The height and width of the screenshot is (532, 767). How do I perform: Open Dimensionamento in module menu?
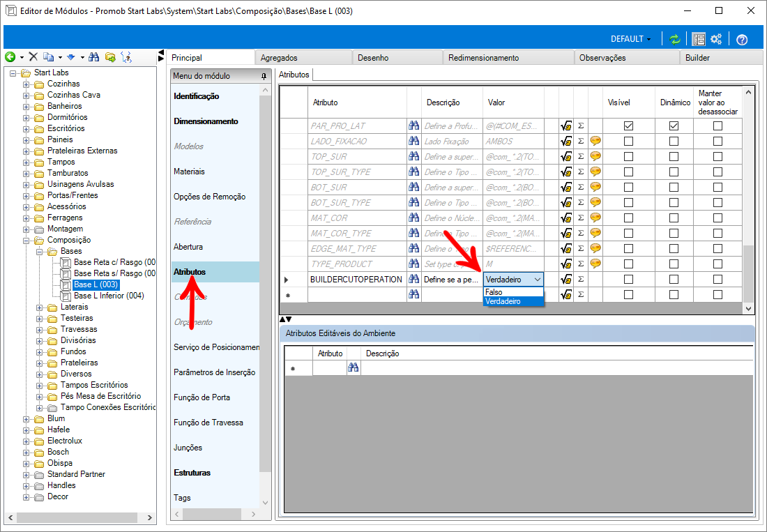206,121
